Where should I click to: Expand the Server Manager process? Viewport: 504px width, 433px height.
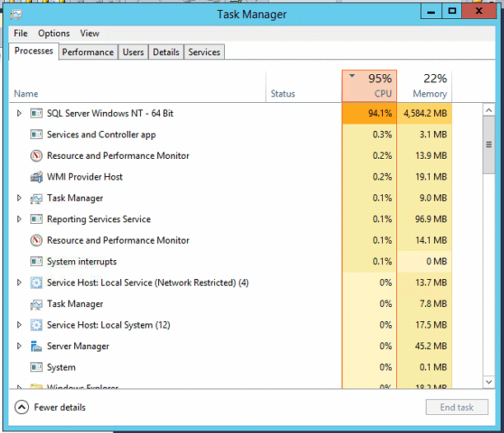[19, 347]
